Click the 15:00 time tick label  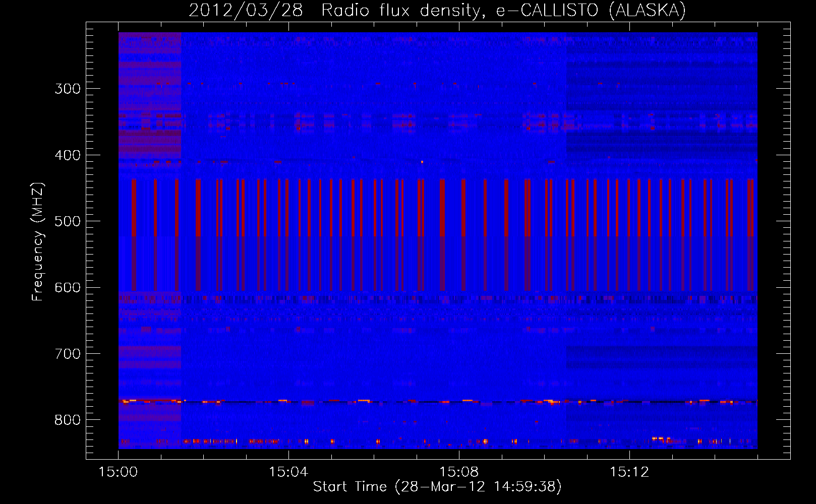pos(118,472)
